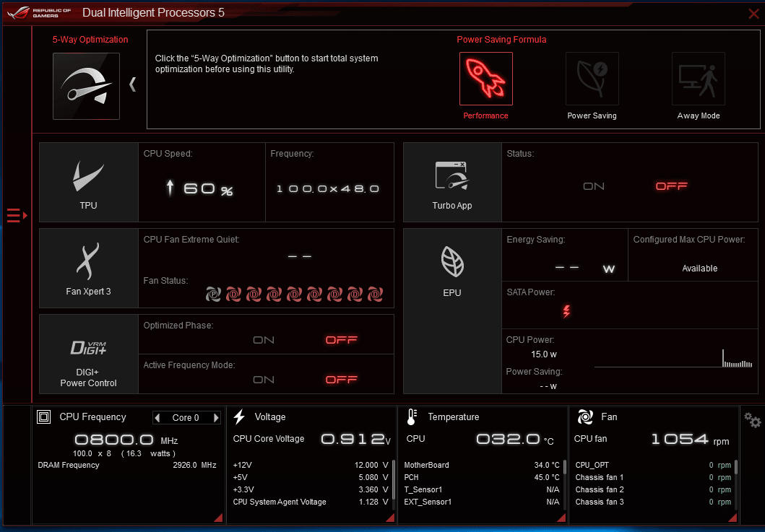Click the CPU_OPT fan row
The image size is (765, 532).
click(x=653, y=465)
